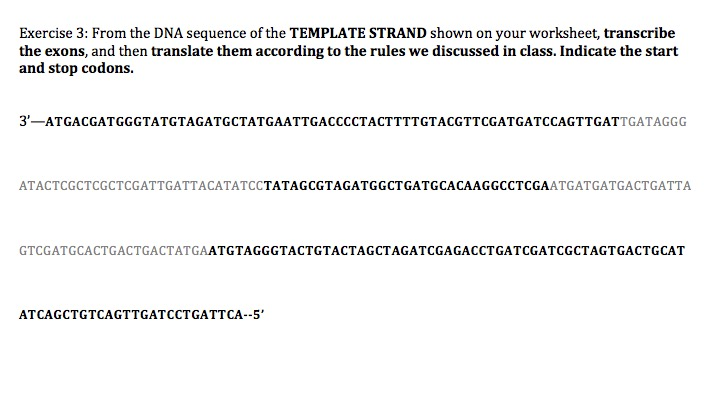Click the first bold exon beginning ATGACGATGGG

pyautogui.click(x=332, y=122)
